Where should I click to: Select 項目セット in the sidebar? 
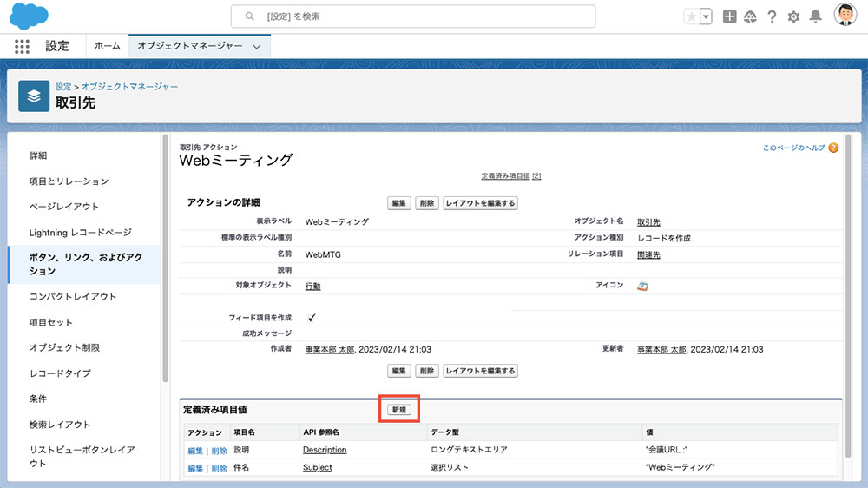[51, 322]
